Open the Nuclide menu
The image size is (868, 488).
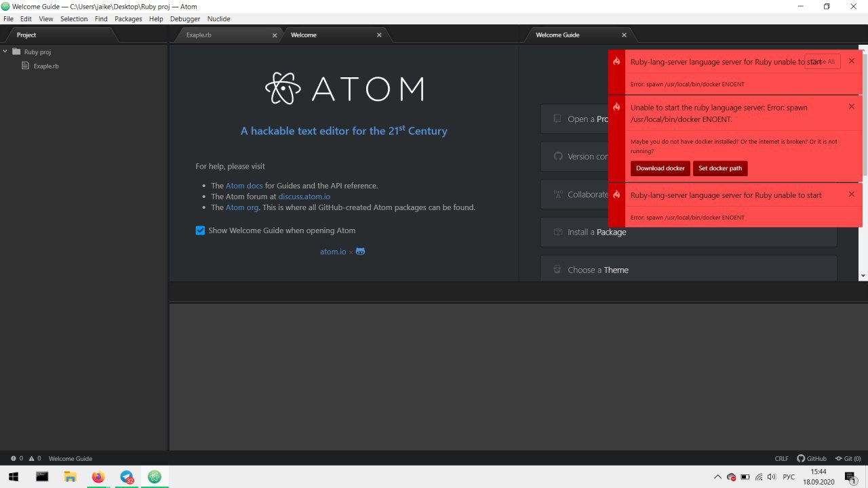[x=218, y=19]
